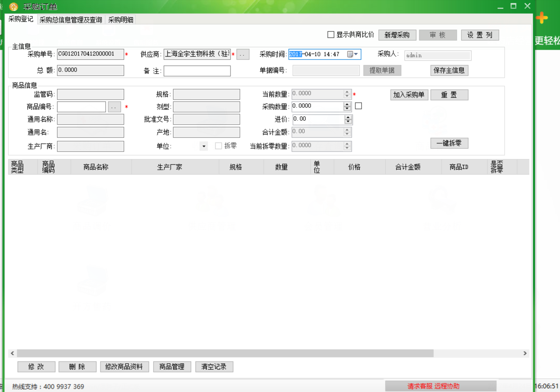
Task: Open the 采购明细 tab
Action: [x=121, y=20]
